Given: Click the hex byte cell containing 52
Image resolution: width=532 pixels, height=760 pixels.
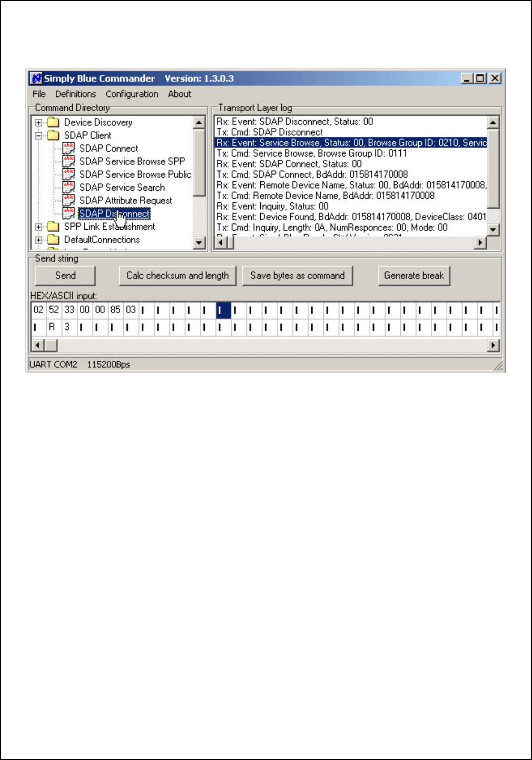Looking at the screenshot, I should click(54, 310).
